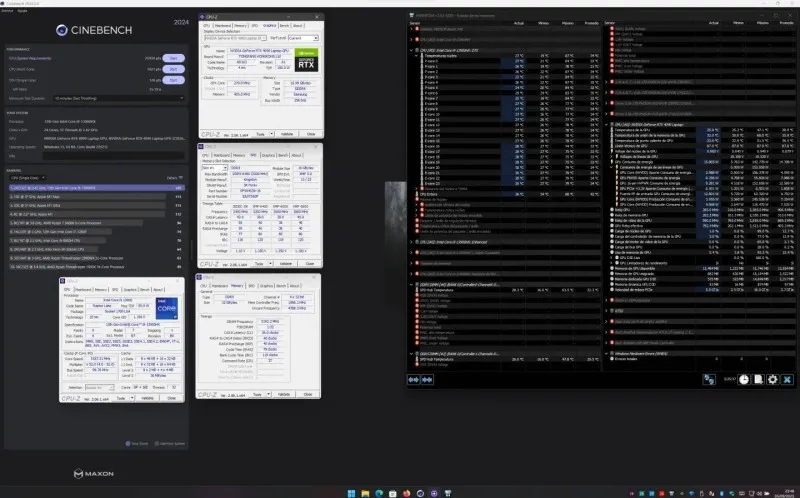Click first double-arrow button in HWiNFO footer

click(x=414, y=380)
